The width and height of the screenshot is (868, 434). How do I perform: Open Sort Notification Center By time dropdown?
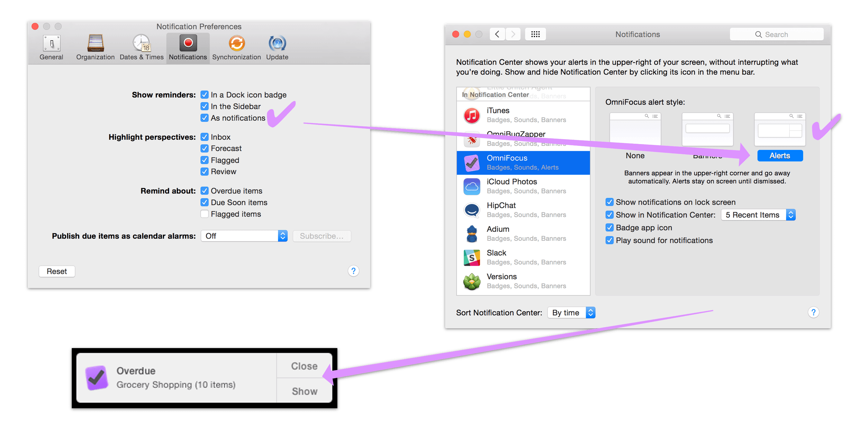click(572, 312)
